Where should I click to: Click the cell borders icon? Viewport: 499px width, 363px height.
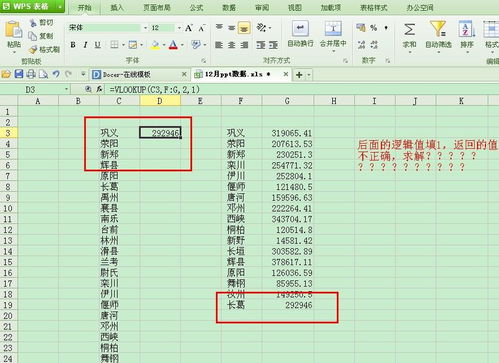[x=114, y=45]
